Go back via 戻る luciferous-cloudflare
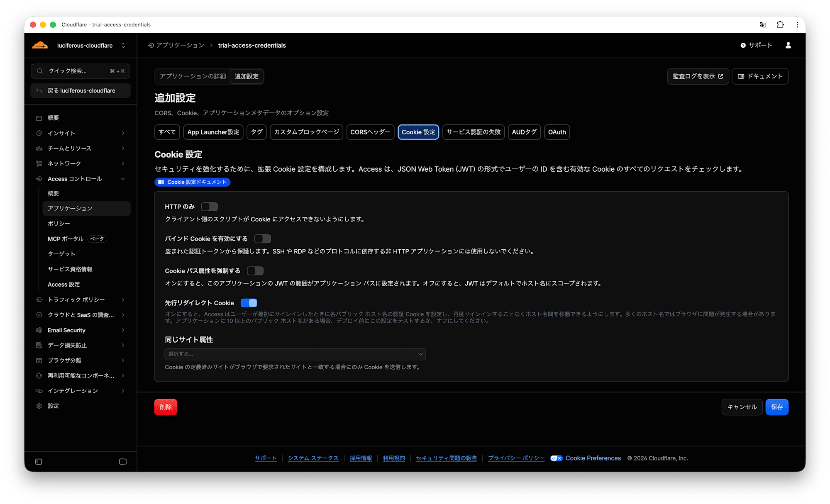Image resolution: width=830 pixels, height=504 pixels. coord(81,90)
